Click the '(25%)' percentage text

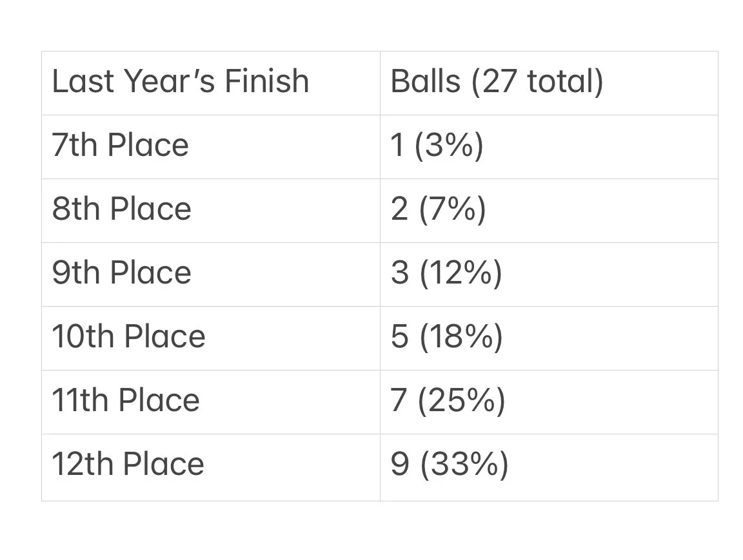click(x=462, y=400)
